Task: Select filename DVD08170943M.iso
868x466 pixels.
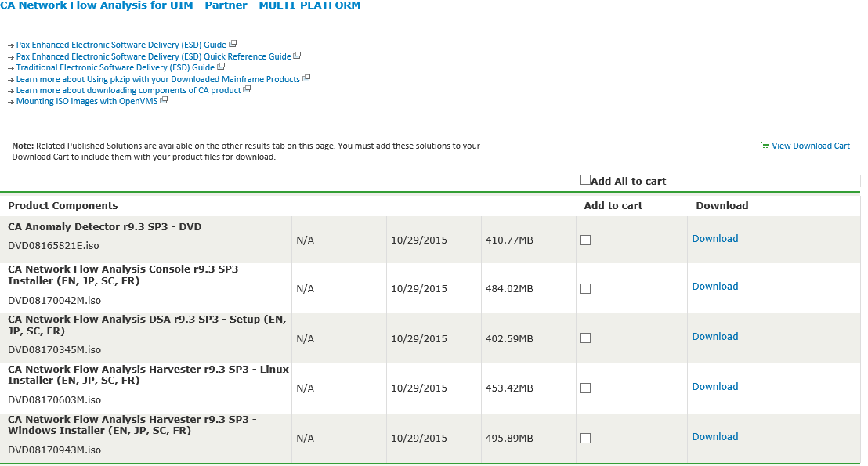Action: click(x=54, y=450)
